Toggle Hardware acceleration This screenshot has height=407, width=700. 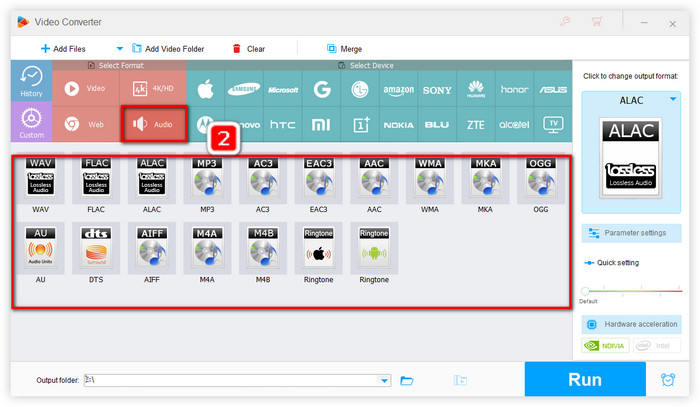tap(631, 324)
